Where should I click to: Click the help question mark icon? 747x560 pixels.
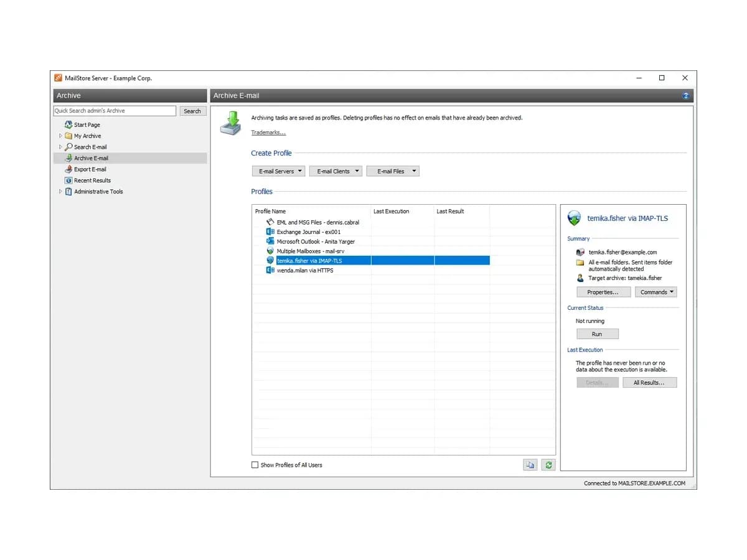[686, 96]
